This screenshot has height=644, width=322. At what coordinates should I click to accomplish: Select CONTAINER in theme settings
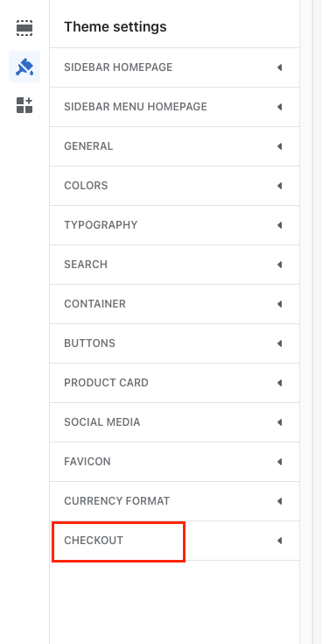[174, 304]
